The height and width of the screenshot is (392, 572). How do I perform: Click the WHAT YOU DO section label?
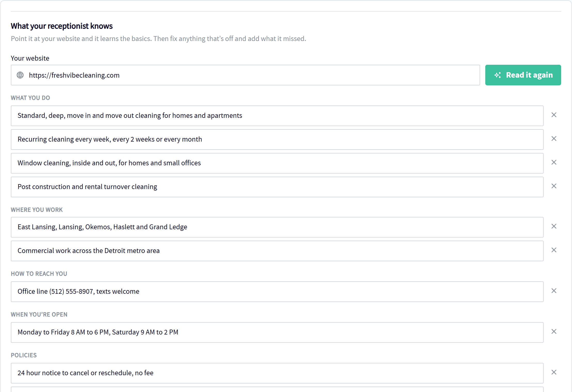click(30, 98)
